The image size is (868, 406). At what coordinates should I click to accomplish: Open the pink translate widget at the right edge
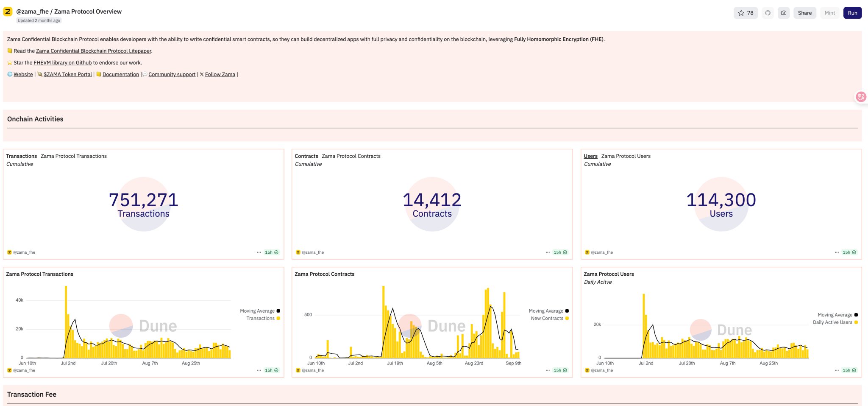click(x=860, y=97)
